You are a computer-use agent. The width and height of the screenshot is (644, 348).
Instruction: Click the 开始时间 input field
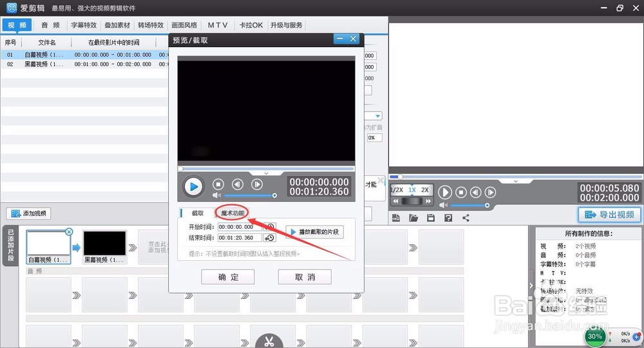(x=240, y=227)
